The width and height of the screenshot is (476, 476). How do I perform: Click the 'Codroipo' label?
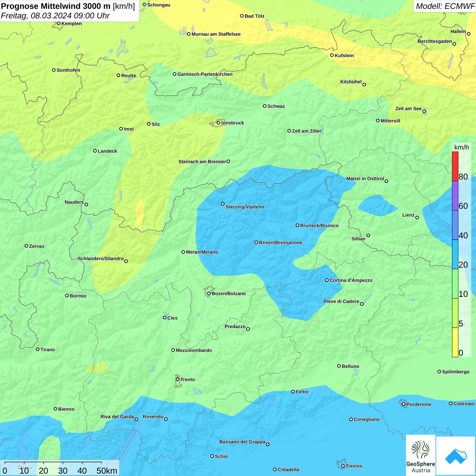coord(464,404)
